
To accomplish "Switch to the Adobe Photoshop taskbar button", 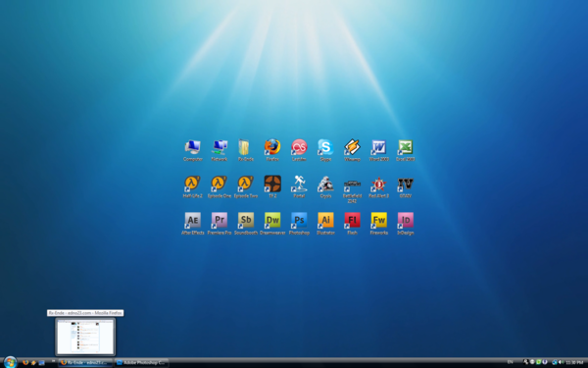I will pos(141,363).
